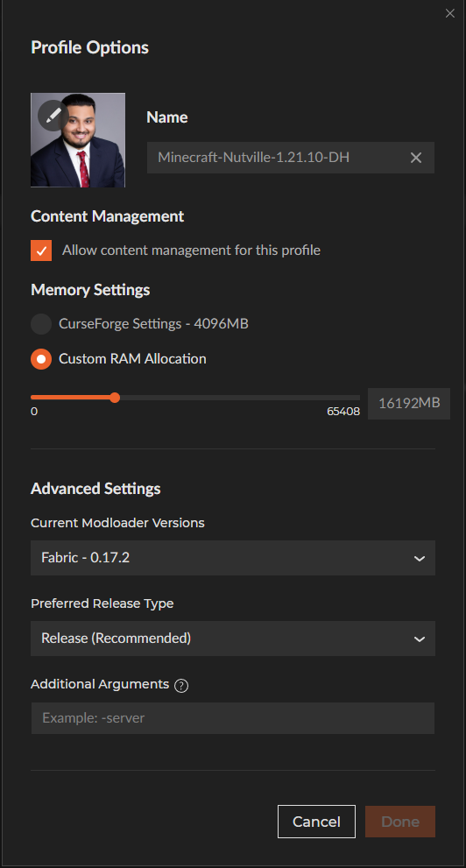Image resolution: width=466 pixels, height=868 pixels.
Task: Click the Cancel button
Action: coord(316,822)
